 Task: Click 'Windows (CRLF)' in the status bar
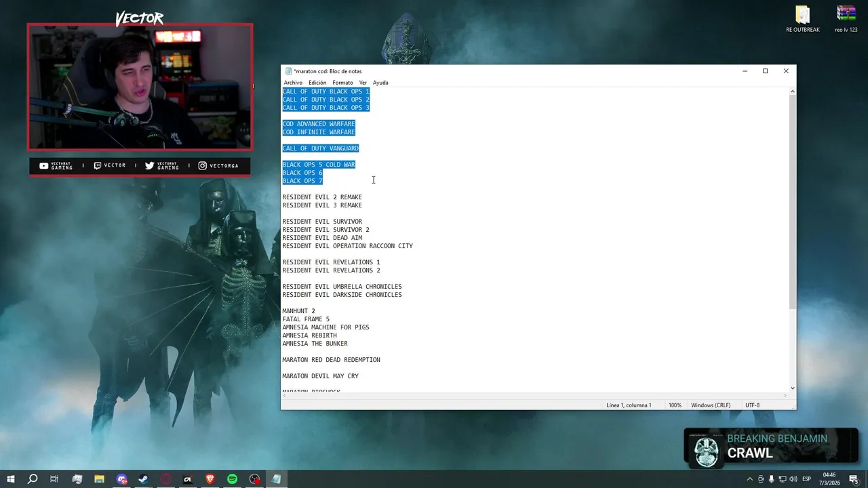tap(711, 405)
